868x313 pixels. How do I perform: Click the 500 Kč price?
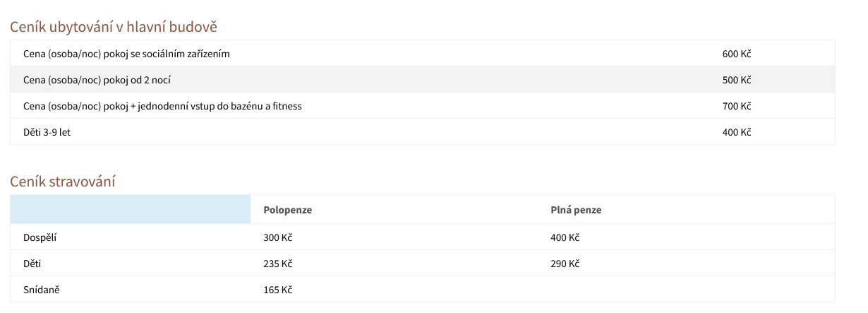(737, 80)
